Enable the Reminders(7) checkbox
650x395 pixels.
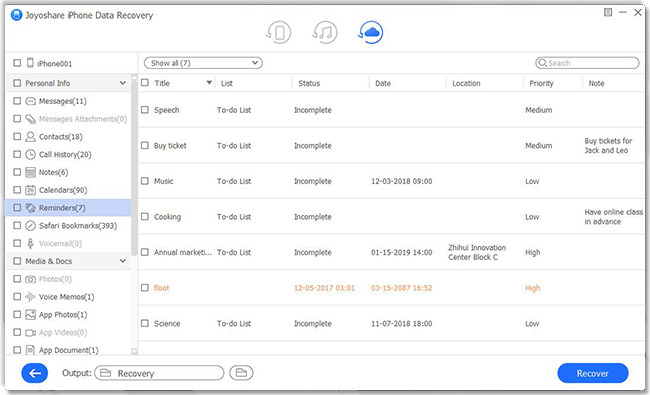tap(17, 208)
